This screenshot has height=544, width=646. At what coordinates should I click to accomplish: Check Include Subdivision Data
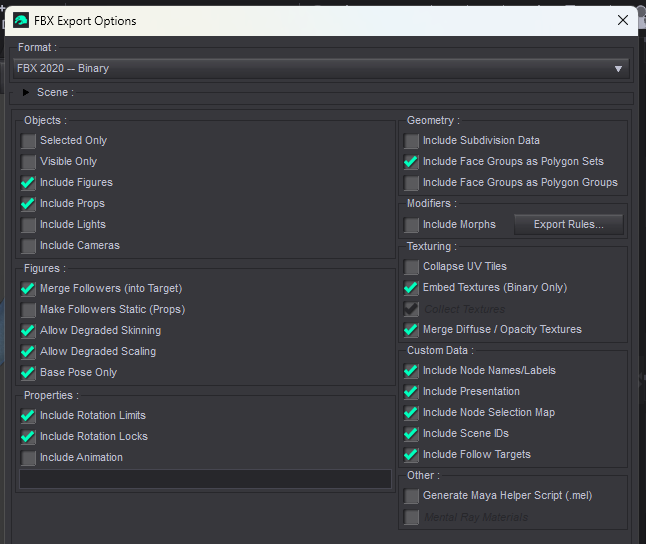pos(411,141)
